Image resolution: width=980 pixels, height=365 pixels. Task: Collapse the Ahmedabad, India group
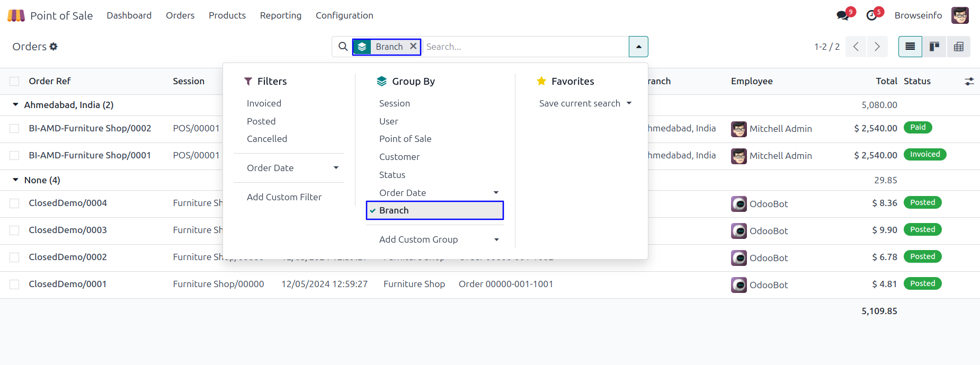(x=15, y=105)
